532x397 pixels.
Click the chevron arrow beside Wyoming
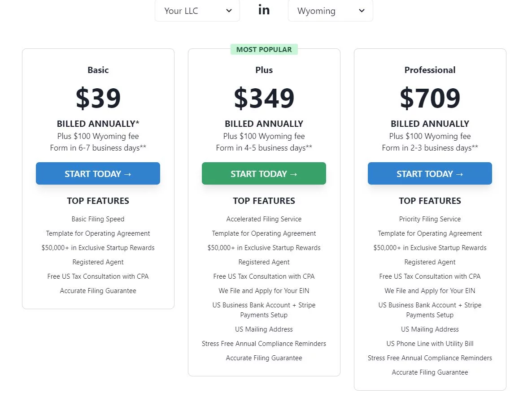[x=362, y=11]
